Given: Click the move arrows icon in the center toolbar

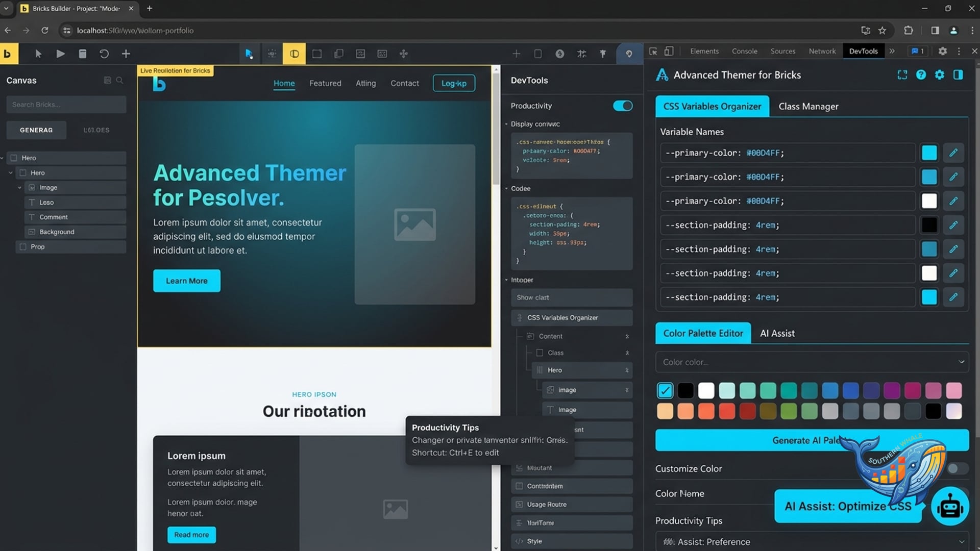Looking at the screenshot, I should [x=404, y=54].
